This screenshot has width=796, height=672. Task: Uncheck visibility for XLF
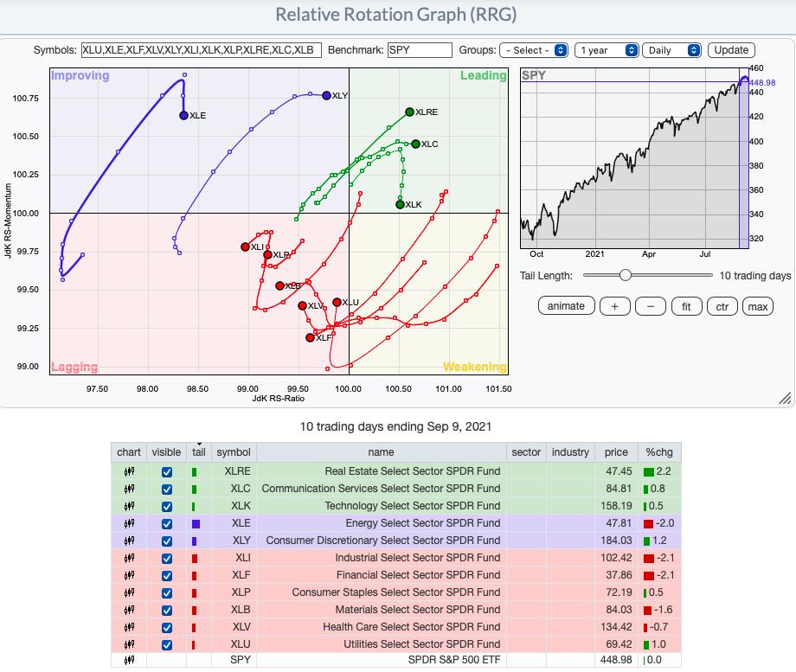coord(166,575)
